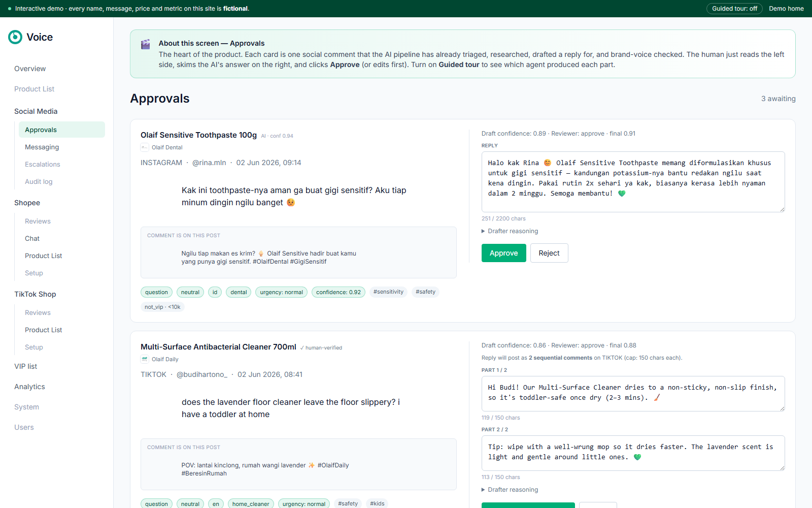This screenshot has width=812, height=508.
Task: Reject the Olaif Sensitive Toothpaste reply
Action: click(x=549, y=253)
